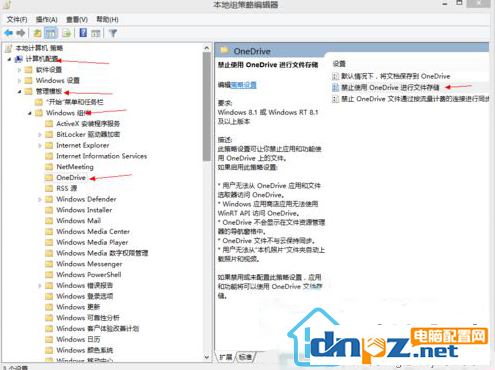Click the Back arrow toolbar icon
Viewport: 495px width, 370px height.
click(8, 33)
